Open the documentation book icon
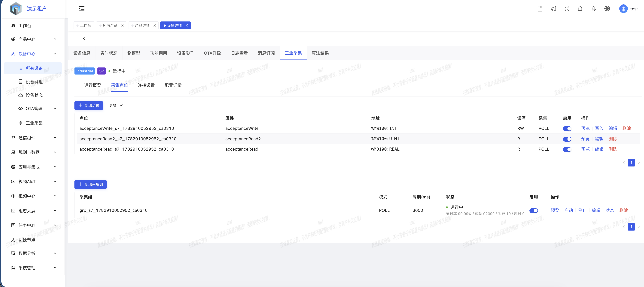This screenshot has width=644, height=287. (540, 9)
